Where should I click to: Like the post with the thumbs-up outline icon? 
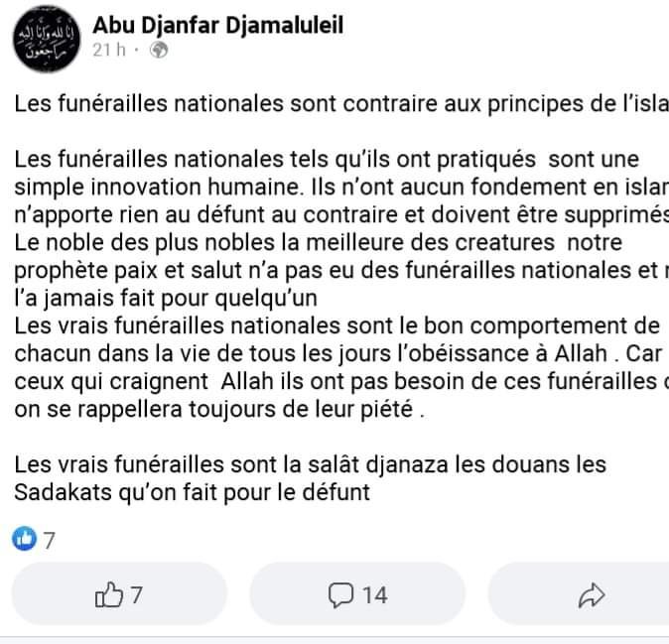click(x=106, y=594)
